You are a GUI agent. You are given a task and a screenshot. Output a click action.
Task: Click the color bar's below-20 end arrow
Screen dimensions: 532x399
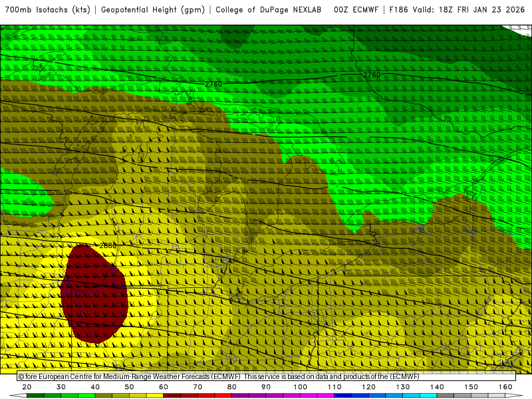pyautogui.click(x=18, y=396)
